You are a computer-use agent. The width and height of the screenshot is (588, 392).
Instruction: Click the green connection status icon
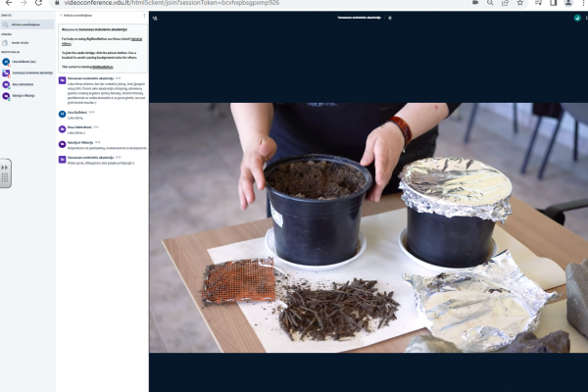coord(577,18)
